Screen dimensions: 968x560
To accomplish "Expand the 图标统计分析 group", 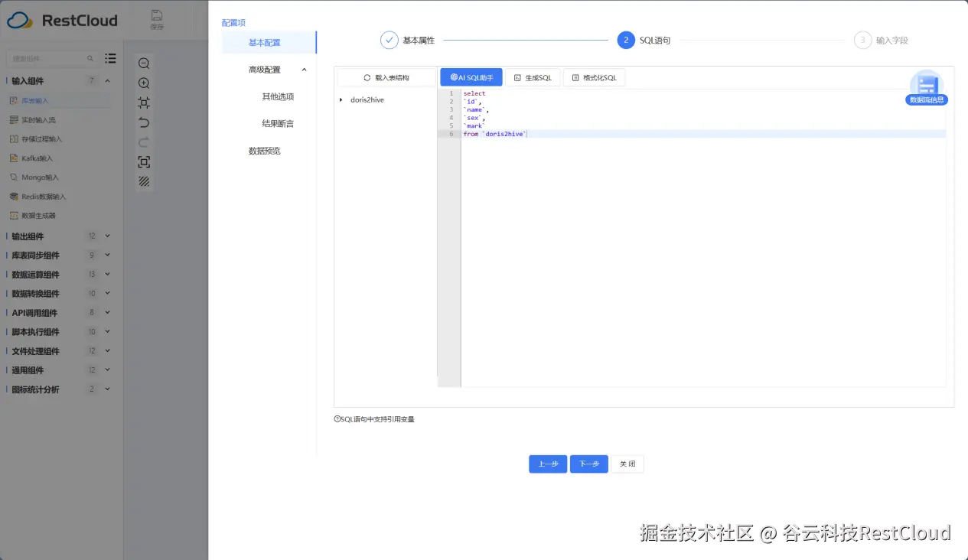I will tap(107, 389).
